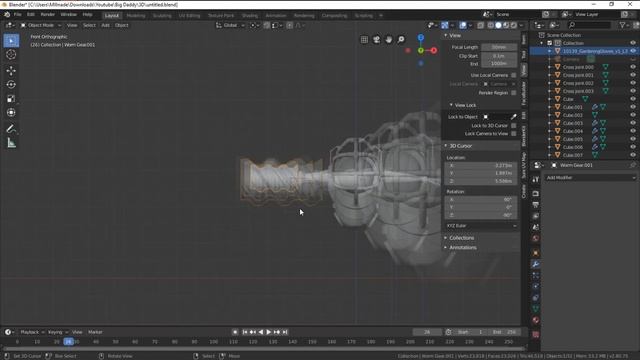Click the camera view icon in viewport
This screenshot has width=640, height=360.
pyautogui.click(x=376, y=40)
